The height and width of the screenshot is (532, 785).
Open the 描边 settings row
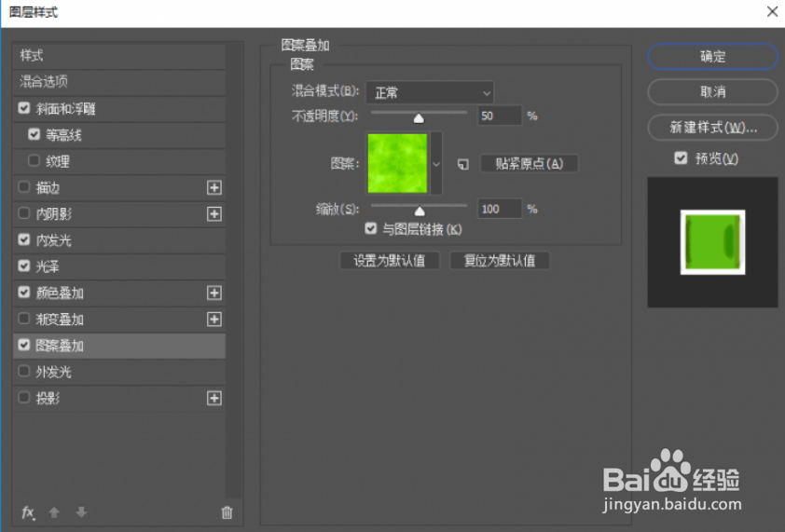click(119, 187)
